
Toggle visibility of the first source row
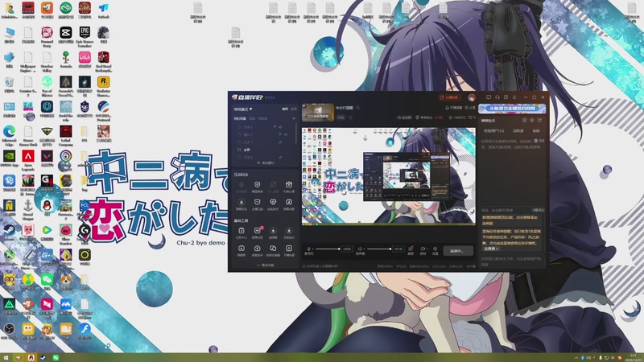(280, 127)
